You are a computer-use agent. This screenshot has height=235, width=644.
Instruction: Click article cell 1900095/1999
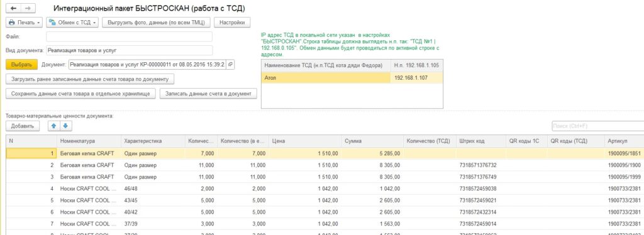tap(625, 177)
